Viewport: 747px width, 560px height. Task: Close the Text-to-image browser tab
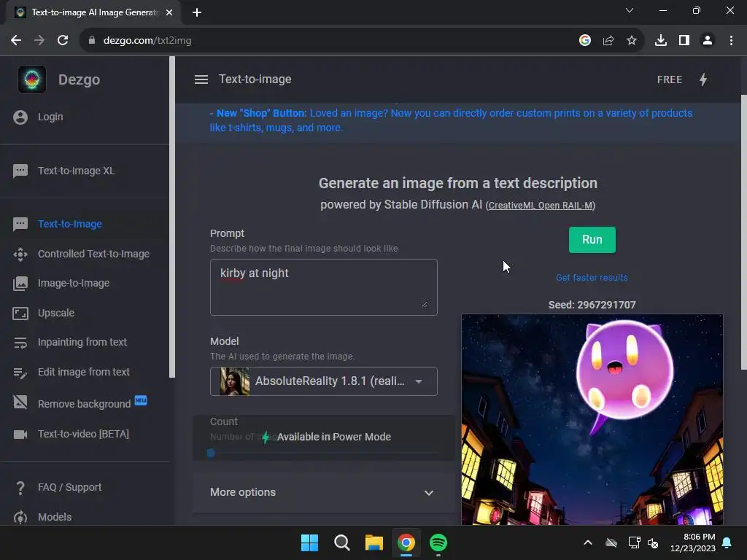(x=169, y=13)
